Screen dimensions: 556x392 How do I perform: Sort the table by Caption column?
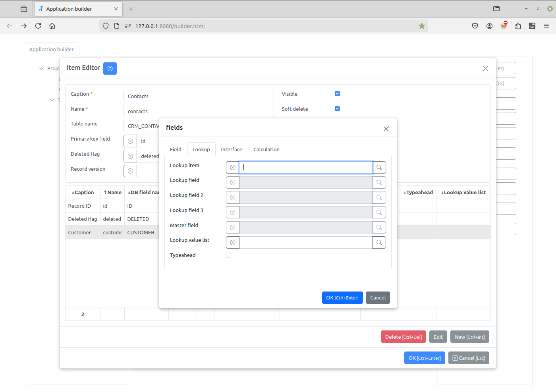click(83, 193)
